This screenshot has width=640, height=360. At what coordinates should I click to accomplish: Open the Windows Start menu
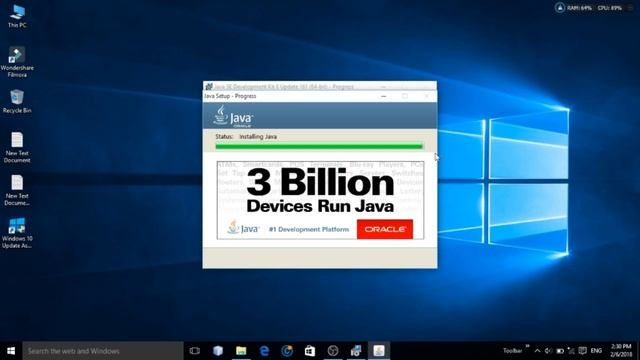[11, 351]
